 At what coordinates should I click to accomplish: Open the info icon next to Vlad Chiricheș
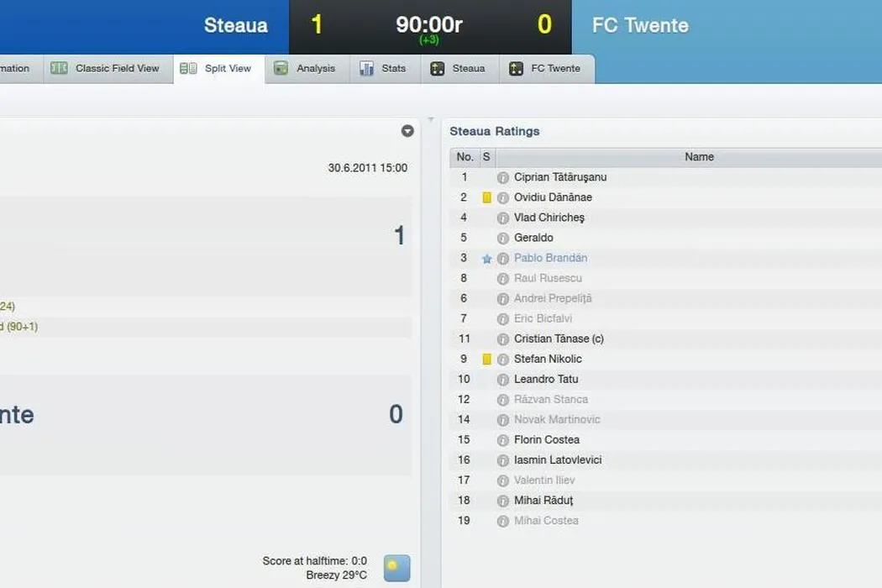[503, 218]
